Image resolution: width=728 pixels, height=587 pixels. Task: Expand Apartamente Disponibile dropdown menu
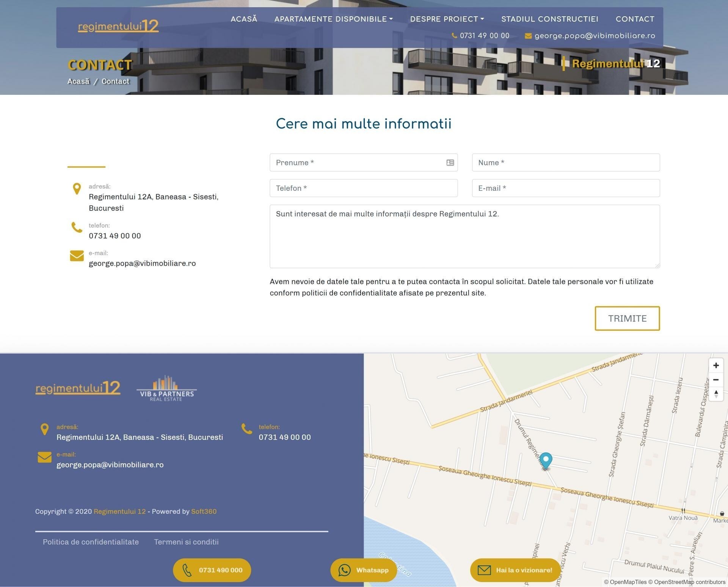(333, 19)
